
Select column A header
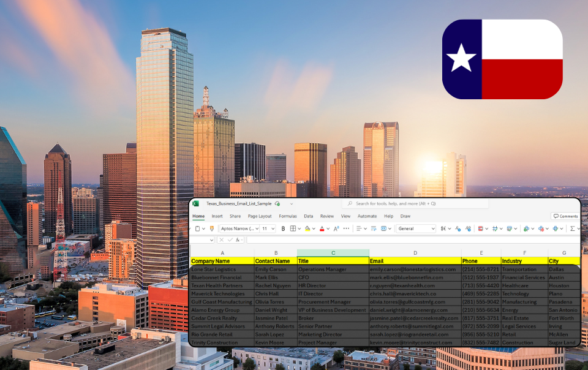point(222,253)
